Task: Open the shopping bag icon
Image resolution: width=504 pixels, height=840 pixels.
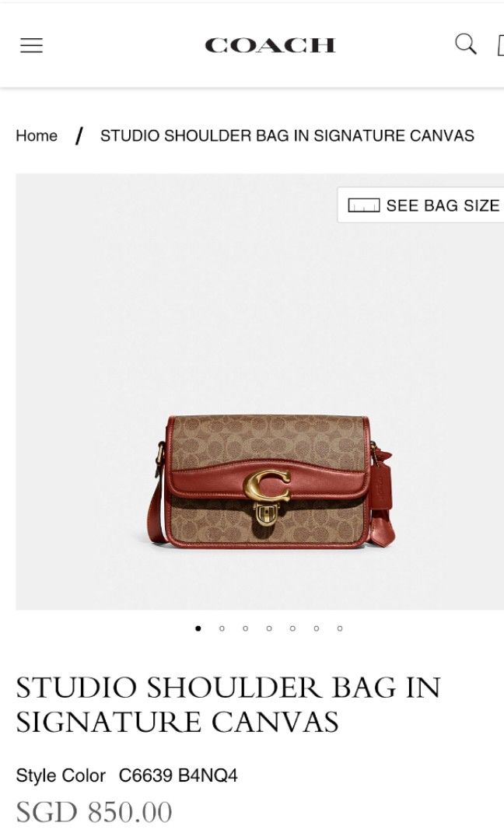Action: 500,45
